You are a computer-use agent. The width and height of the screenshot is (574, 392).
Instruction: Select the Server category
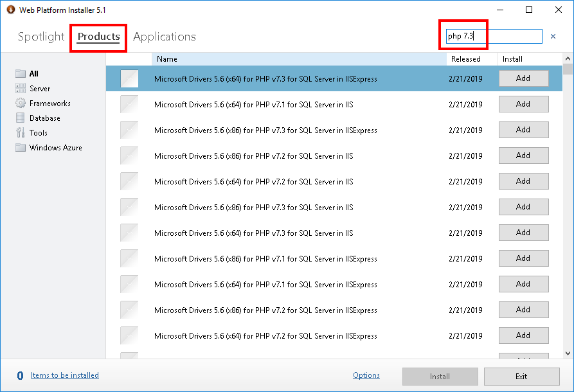40,89
